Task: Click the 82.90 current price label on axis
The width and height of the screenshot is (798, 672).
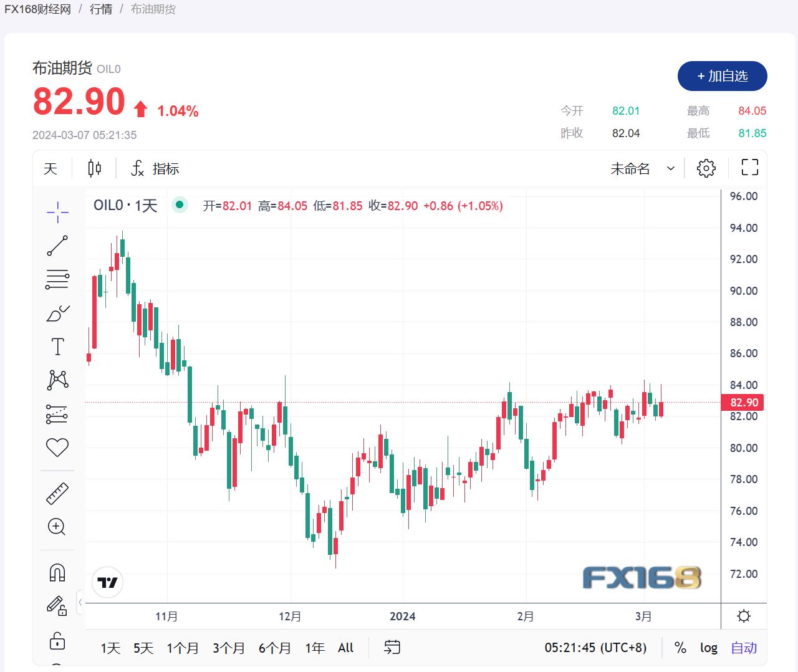Action: click(x=743, y=402)
